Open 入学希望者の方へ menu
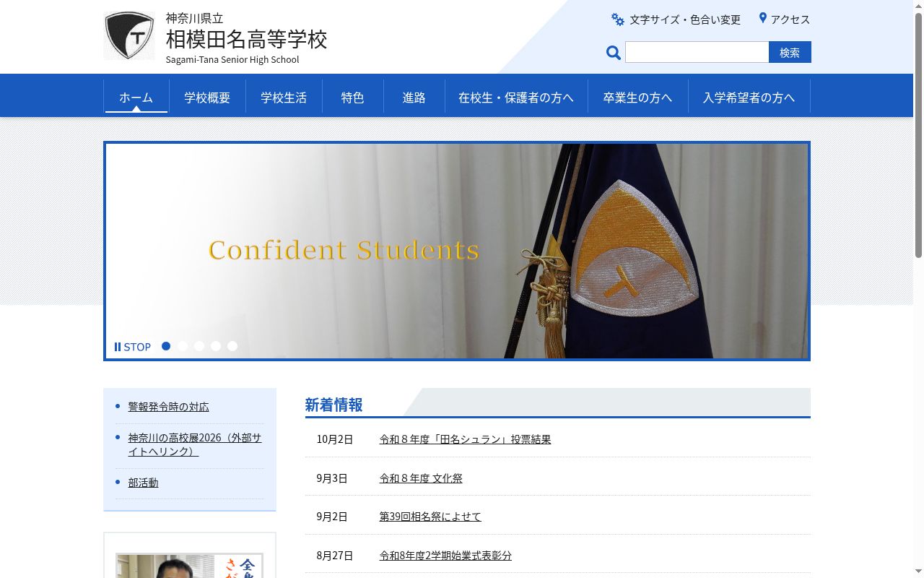This screenshot has height=578, width=924. (749, 97)
